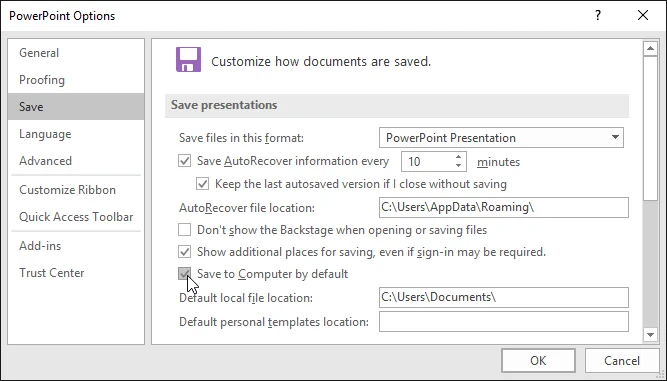Decrease AutoRecover minutes with down arrow

458,165
